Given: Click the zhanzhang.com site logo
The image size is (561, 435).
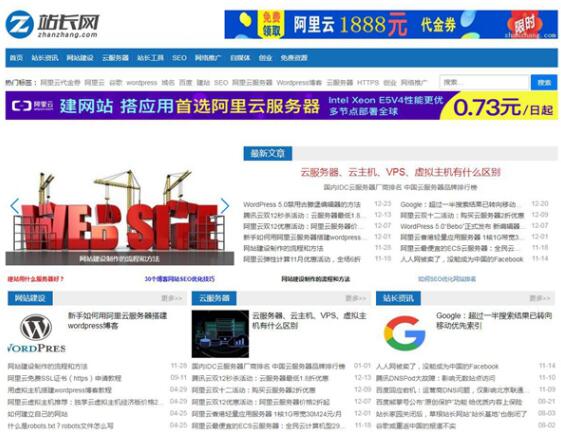Looking at the screenshot, I should tap(53, 24).
